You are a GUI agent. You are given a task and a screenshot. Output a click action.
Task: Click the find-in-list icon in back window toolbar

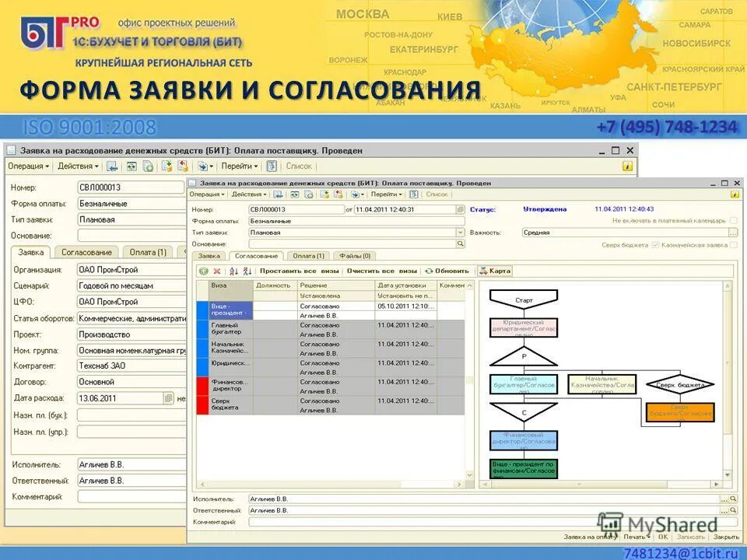tap(112, 166)
